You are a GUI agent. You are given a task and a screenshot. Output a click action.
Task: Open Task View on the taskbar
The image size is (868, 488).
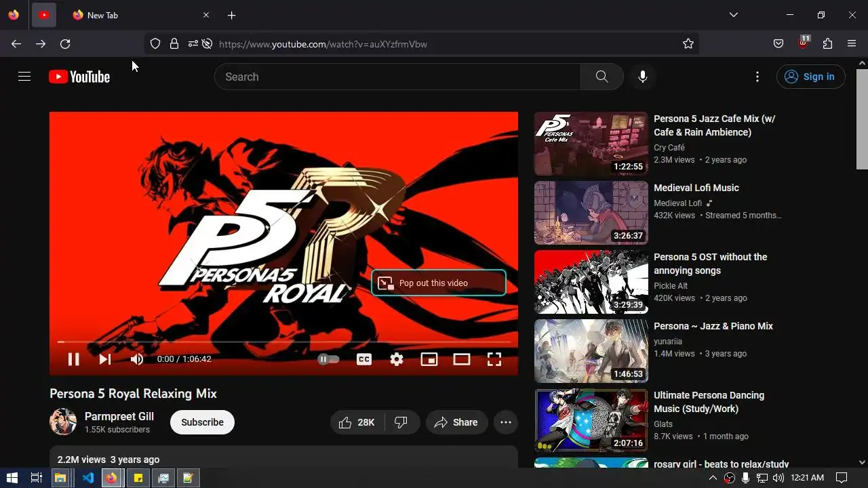(x=37, y=478)
